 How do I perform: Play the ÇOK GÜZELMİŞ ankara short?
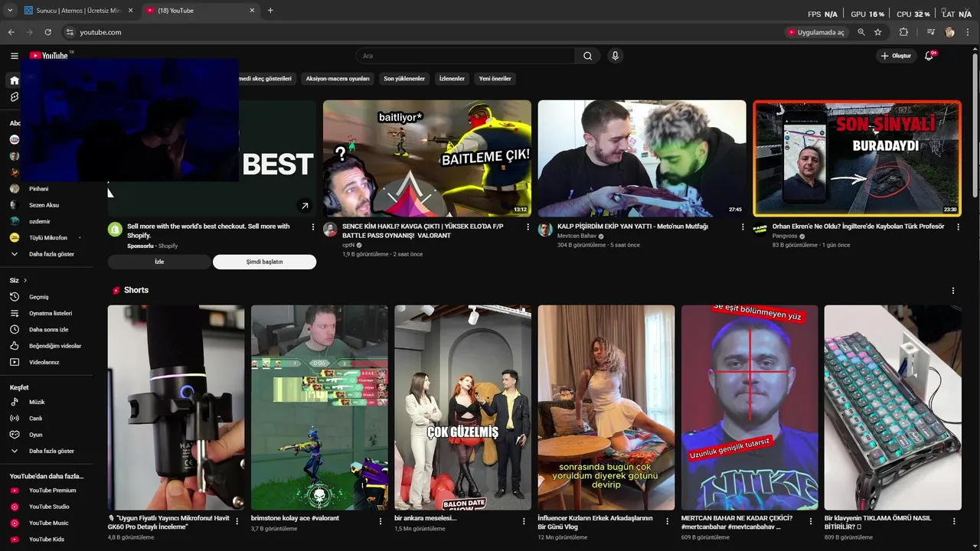tap(462, 408)
